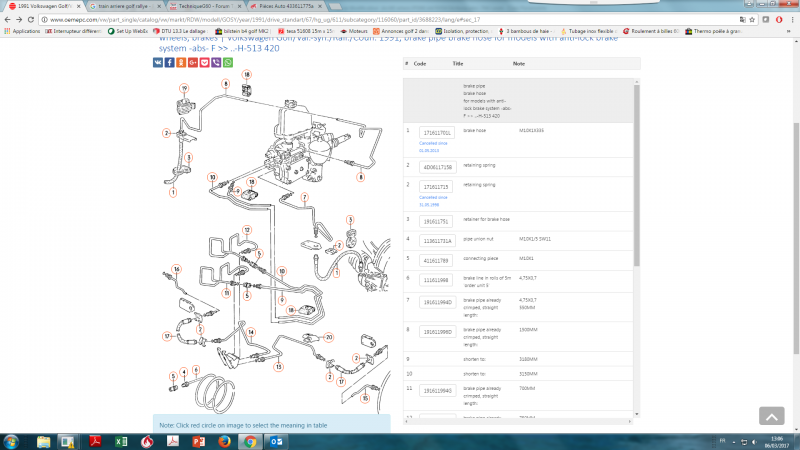Share page on Facebook
Screen dimensions: 800x450
[169, 62]
